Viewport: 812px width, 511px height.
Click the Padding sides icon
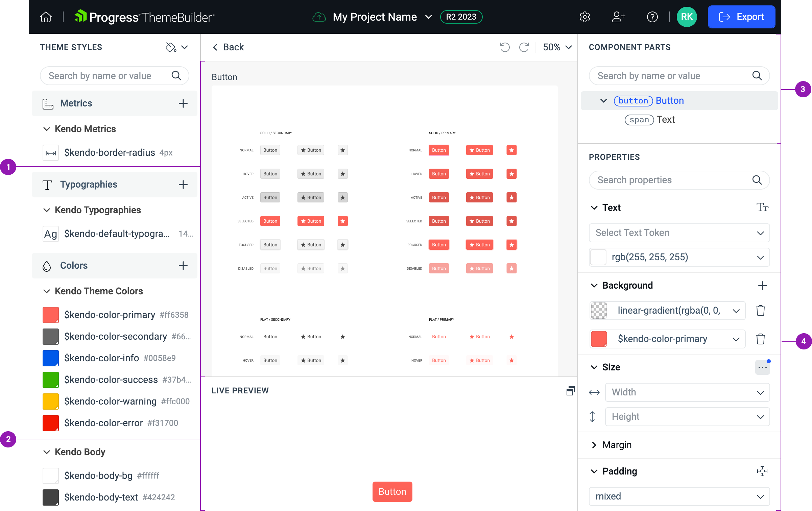762,471
